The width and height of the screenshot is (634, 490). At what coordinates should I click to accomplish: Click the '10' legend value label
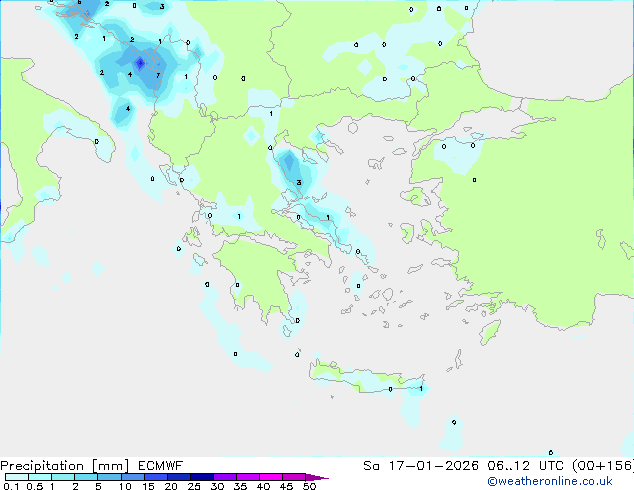pyautogui.click(x=125, y=486)
